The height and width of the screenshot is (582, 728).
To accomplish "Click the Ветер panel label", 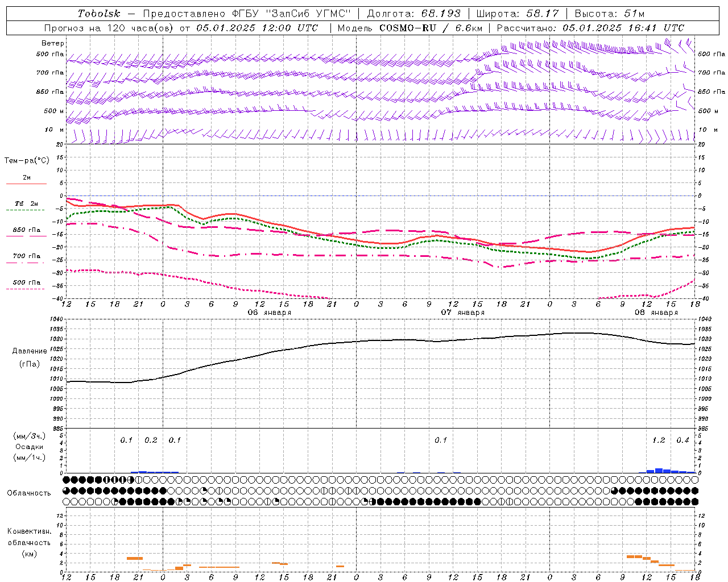I will point(53,43).
